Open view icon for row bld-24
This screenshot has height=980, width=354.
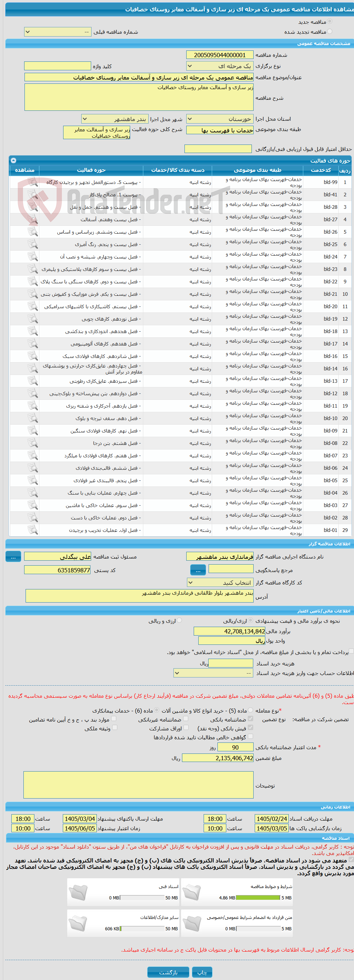pyautogui.click(x=33, y=256)
